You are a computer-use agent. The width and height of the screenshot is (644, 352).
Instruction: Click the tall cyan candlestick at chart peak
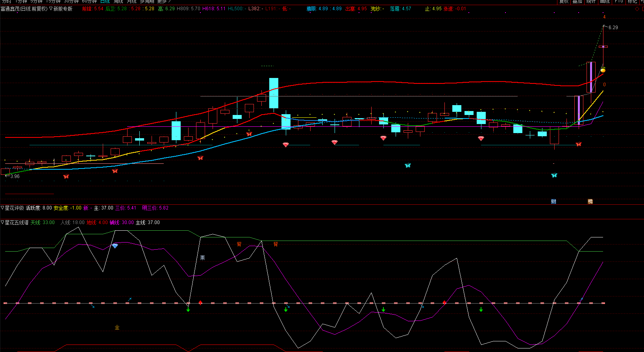point(274,93)
